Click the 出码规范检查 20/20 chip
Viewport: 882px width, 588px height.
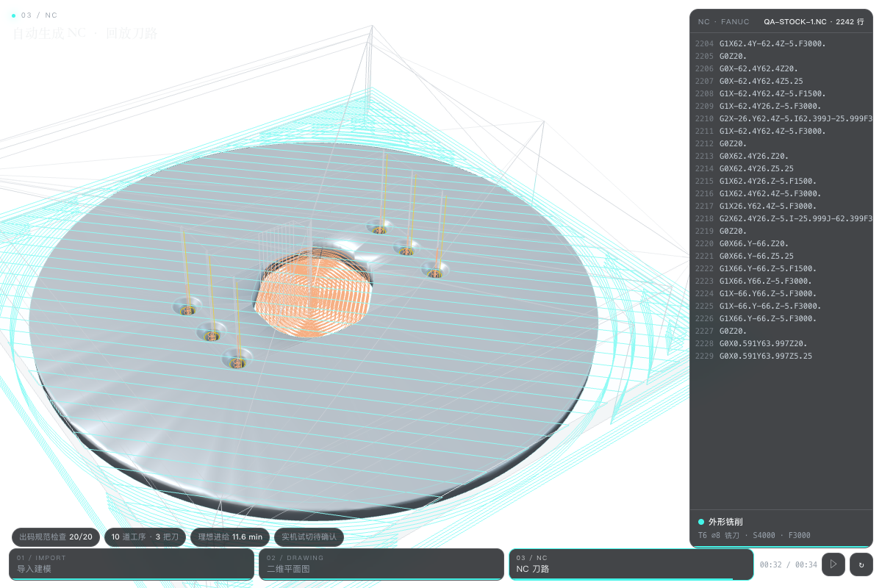(x=56, y=537)
